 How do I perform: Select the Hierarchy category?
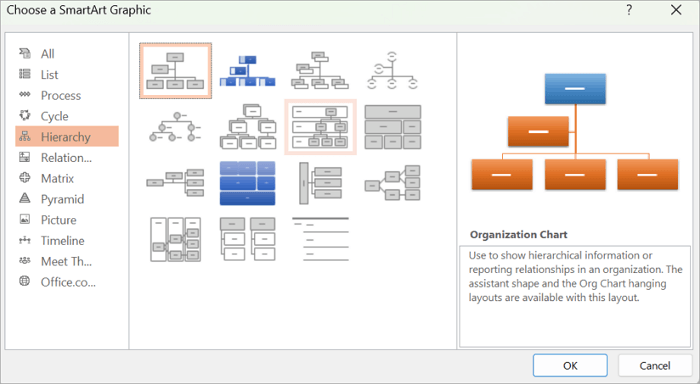pos(67,137)
